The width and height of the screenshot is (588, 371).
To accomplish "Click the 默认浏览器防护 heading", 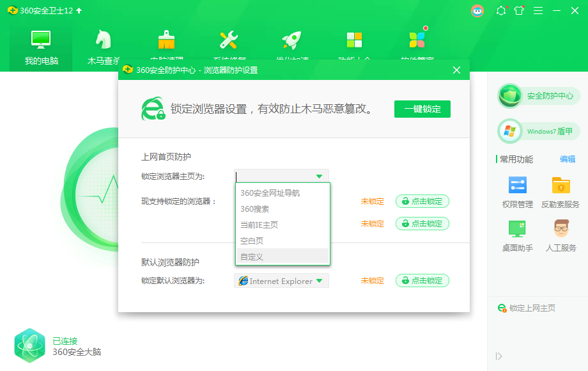I will (x=170, y=262).
